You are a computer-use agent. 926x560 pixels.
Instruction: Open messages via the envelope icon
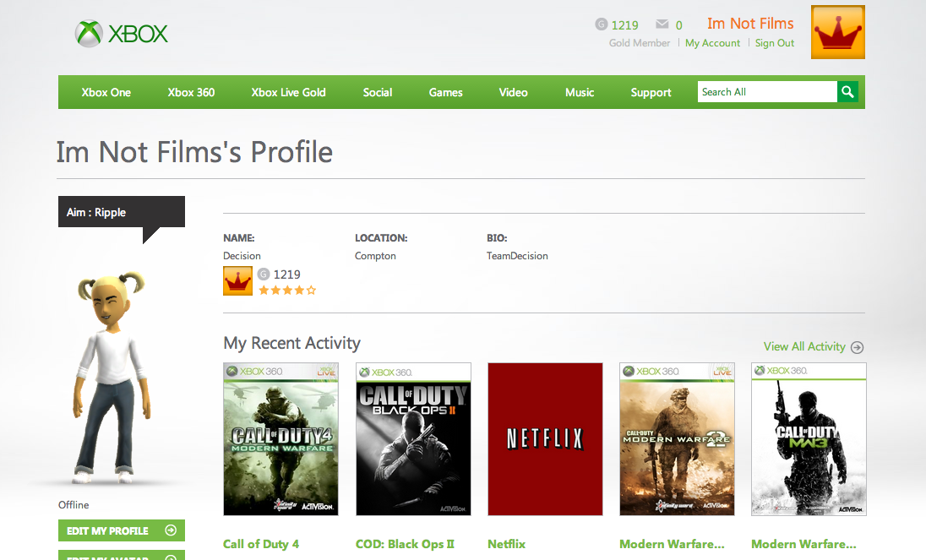(662, 24)
